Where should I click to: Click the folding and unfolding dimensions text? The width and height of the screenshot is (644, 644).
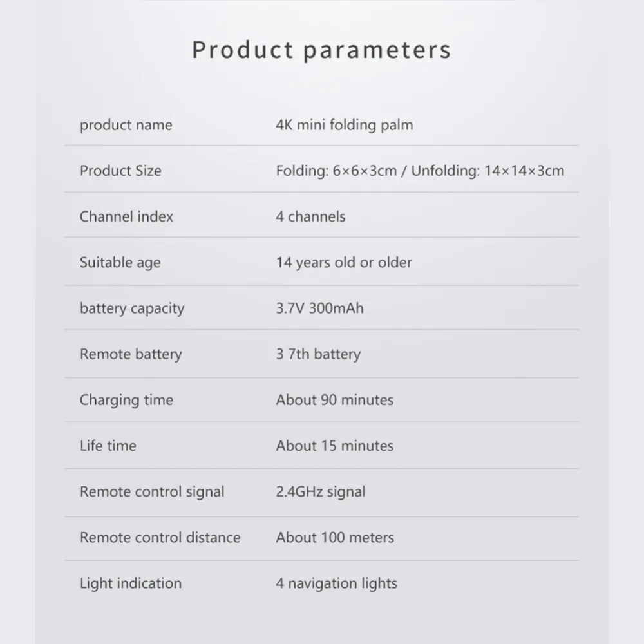[x=420, y=171]
